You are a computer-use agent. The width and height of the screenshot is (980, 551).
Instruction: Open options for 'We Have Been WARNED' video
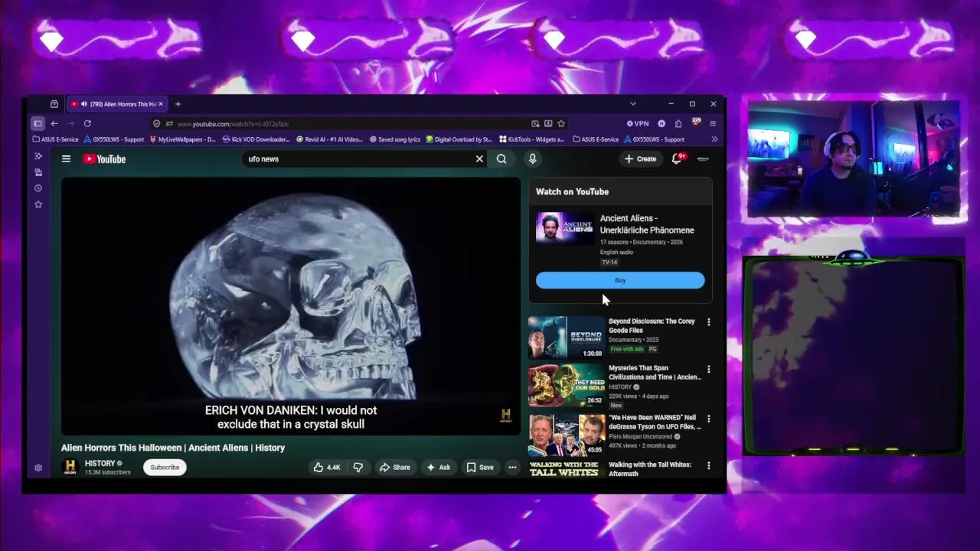(x=708, y=419)
